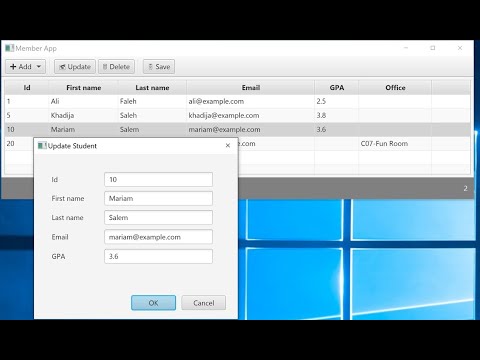Focus the First name field containing Mariam
This screenshot has height=360, width=480.
158,198
